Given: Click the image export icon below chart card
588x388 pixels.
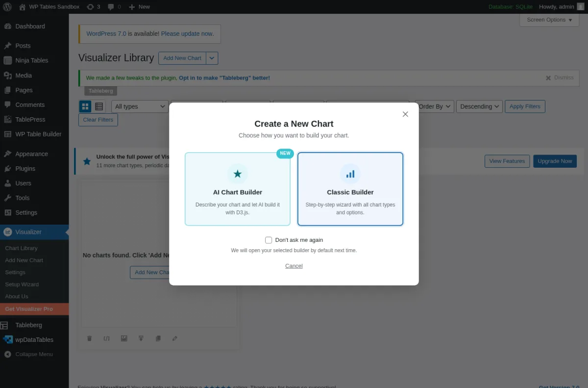Looking at the screenshot, I should (x=124, y=338).
